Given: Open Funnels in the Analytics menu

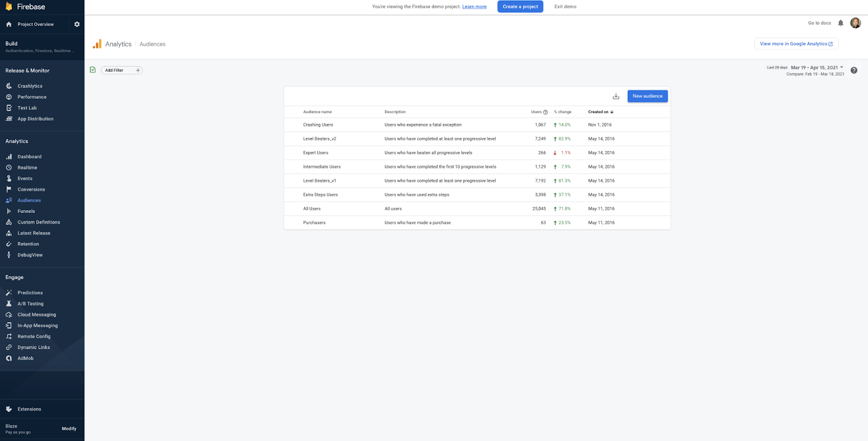Looking at the screenshot, I should pyautogui.click(x=26, y=211).
